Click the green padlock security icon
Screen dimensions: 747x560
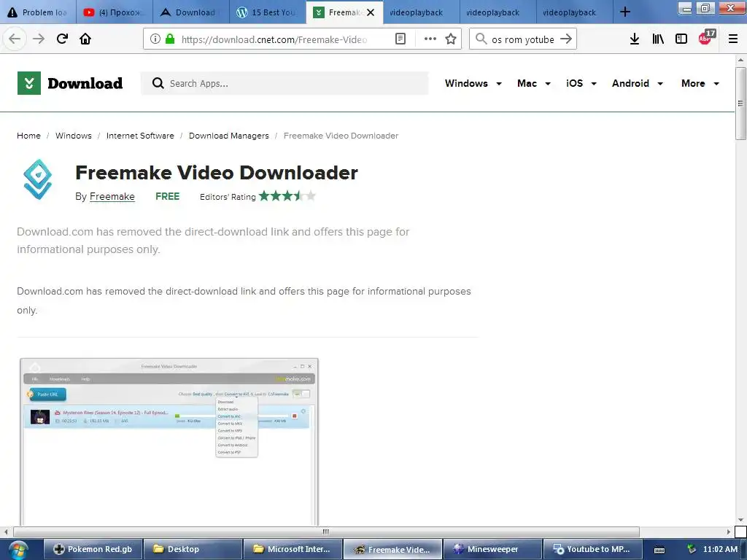(x=169, y=39)
